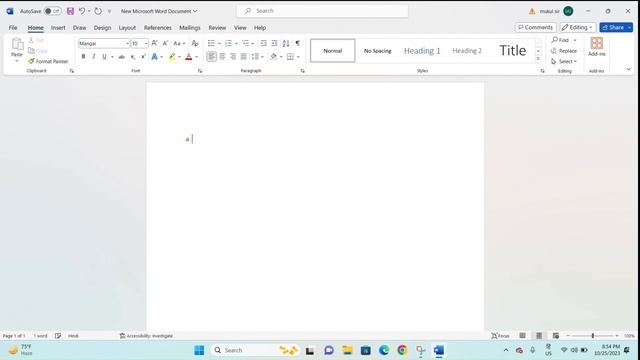Insert a numbered list
The image size is (640, 360).
229,43
